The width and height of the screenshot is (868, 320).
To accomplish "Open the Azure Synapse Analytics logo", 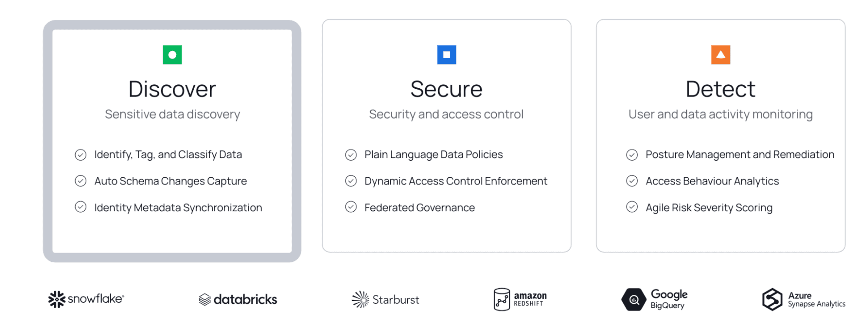I will click(804, 299).
